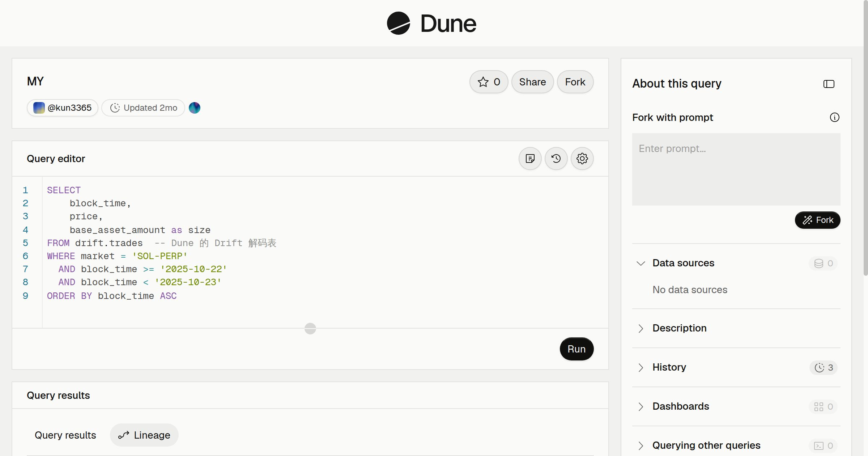Image resolution: width=868 pixels, height=456 pixels.
Task: Run the query
Action: coord(576,349)
